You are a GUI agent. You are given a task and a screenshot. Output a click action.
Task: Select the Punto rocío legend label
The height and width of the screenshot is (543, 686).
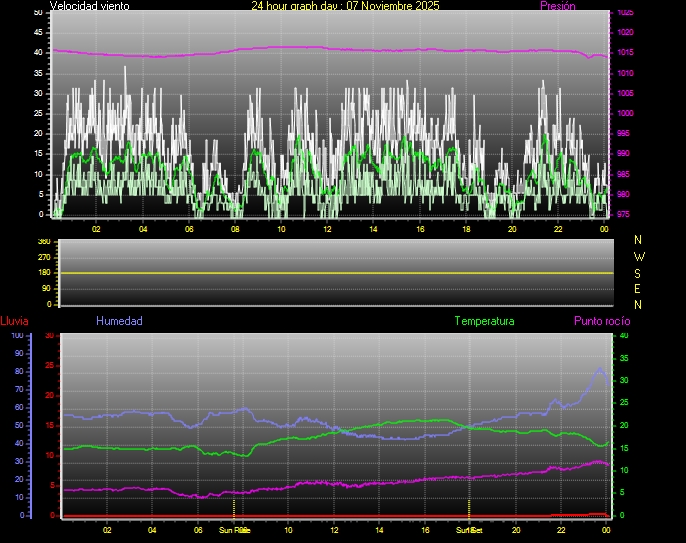602,321
